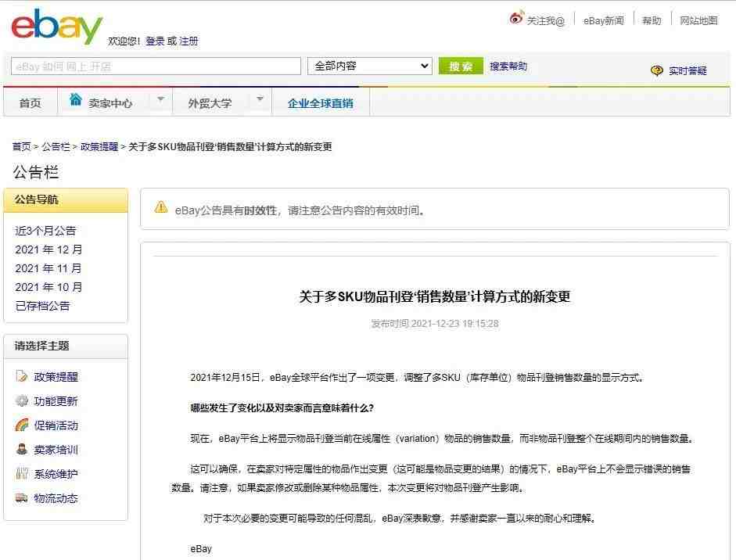Open the 已存档公告 archived announcements link
This screenshot has width=736, height=560.
(42, 306)
